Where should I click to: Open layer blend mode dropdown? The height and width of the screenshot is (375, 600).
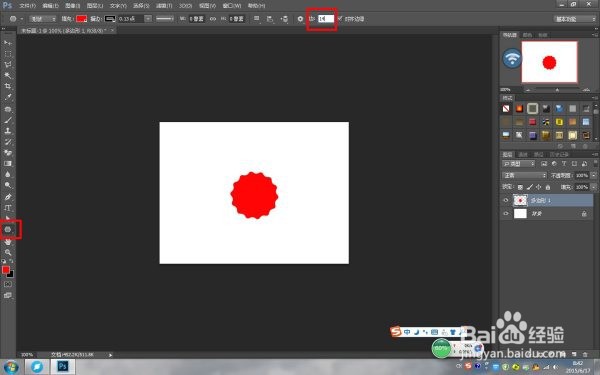[524, 175]
